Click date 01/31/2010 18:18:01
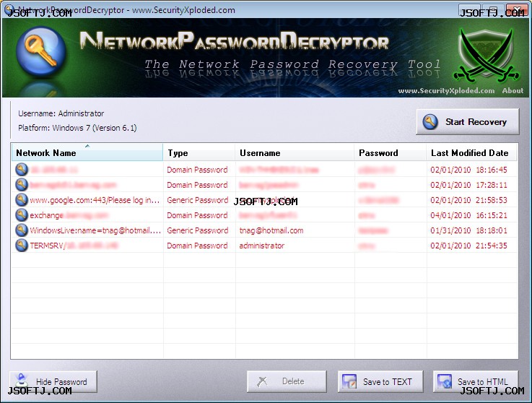The height and width of the screenshot is (403, 532). 469,230
